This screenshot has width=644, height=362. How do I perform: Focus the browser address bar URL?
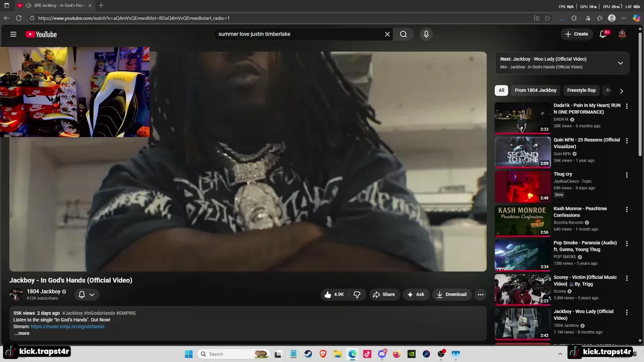(x=134, y=18)
